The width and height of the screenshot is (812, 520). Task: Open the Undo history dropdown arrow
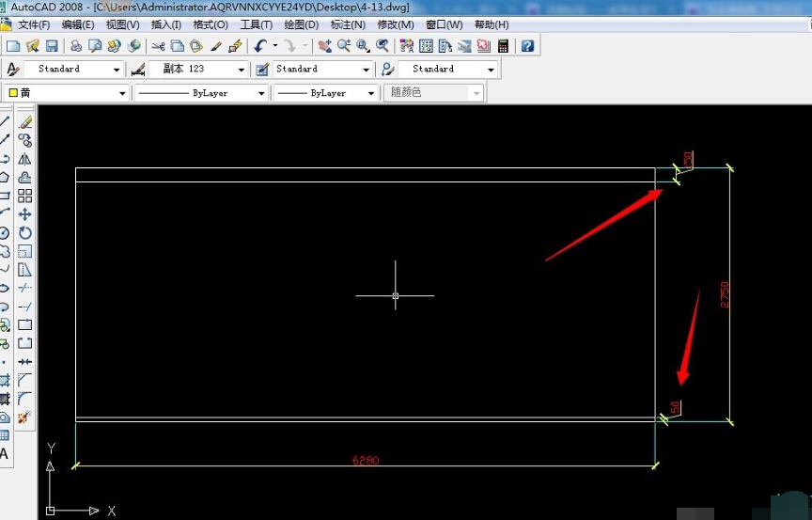(275, 46)
